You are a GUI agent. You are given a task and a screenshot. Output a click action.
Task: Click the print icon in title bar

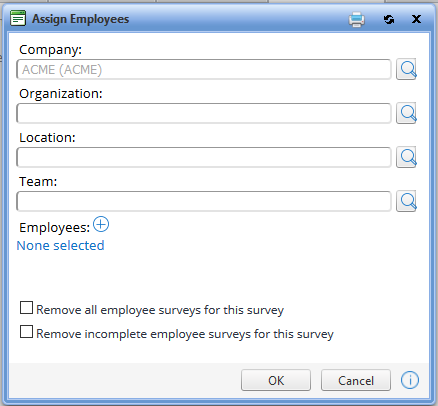point(357,19)
